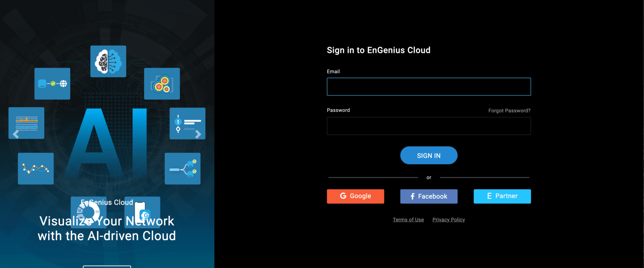
Task: Click the network topology branch icon tile
Action: point(182,169)
